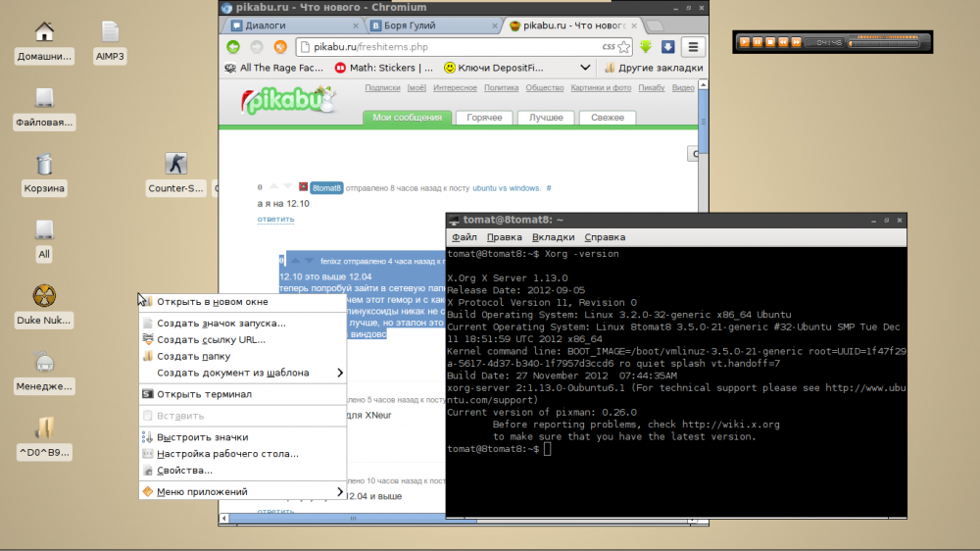Open the terminal Правка menu
The image size is (980, 551).
(x=505, y=237)
